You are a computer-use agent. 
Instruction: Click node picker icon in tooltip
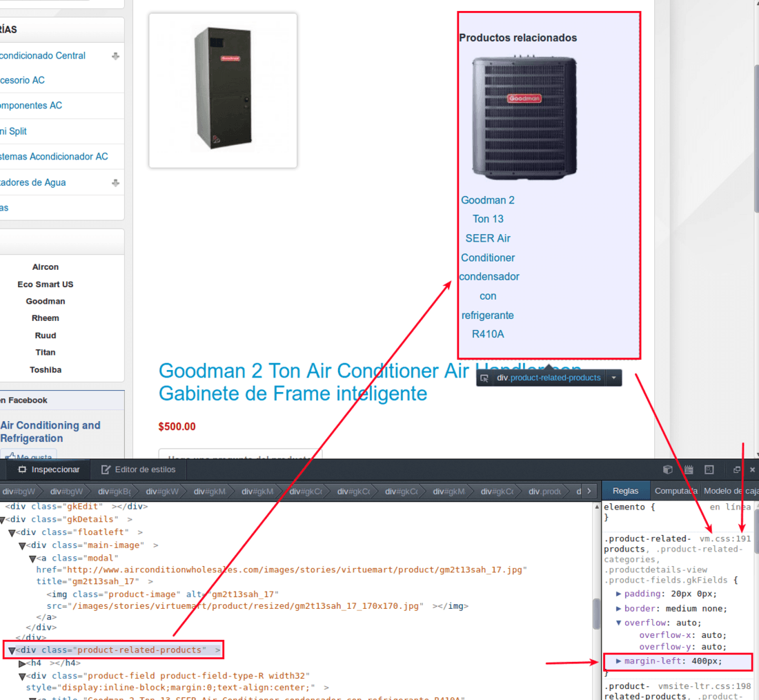coord(484,378)
